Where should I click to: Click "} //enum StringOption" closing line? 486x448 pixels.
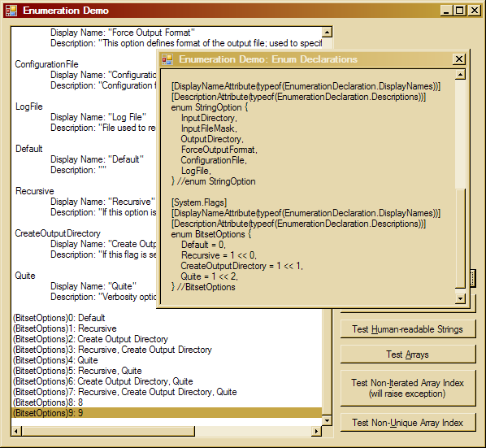coord(214,181)
